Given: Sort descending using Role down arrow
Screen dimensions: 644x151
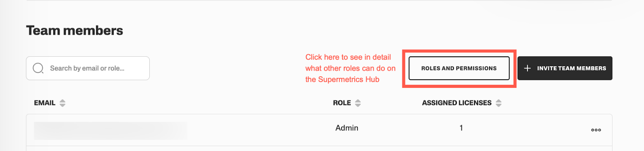Looking at the screenshot, I should point(358,105).
